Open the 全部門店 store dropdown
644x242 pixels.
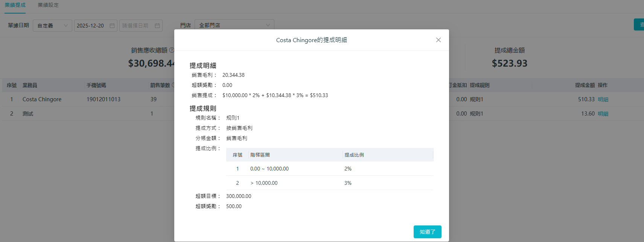(234, 25)
